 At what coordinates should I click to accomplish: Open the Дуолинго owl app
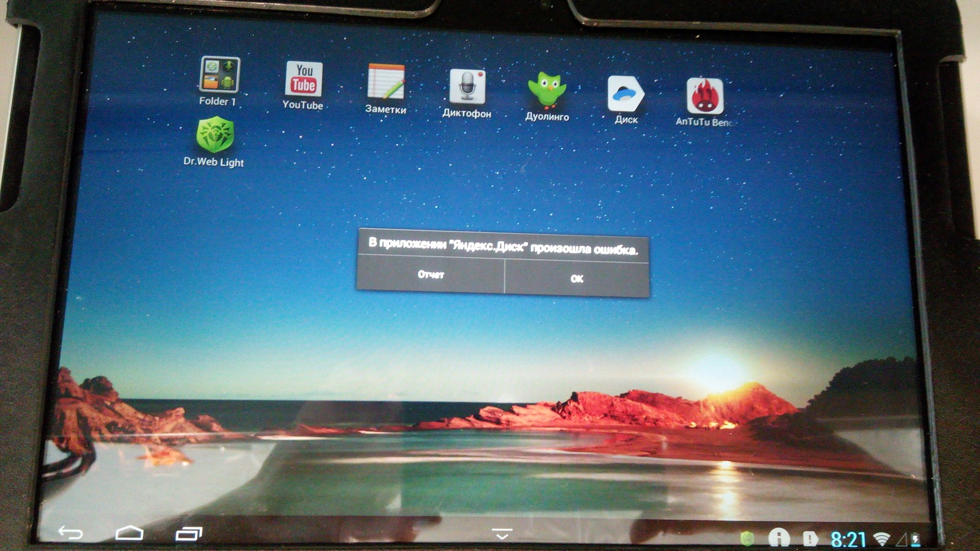tap(547, 97)
